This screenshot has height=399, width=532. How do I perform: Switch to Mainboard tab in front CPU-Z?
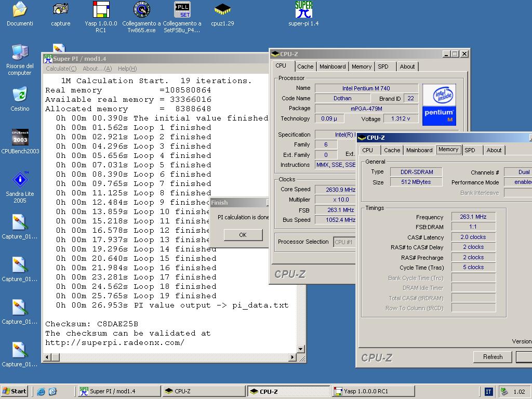tap(419, 150)
